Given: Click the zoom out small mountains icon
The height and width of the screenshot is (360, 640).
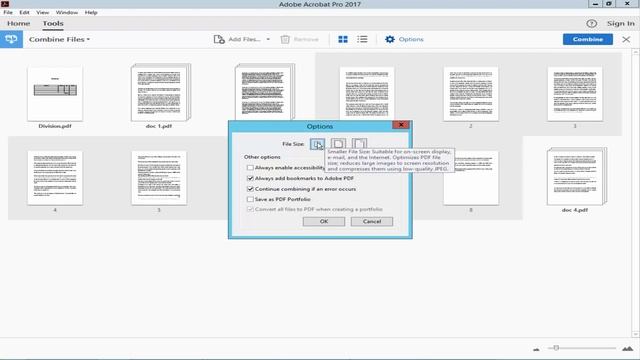Looking at the screenshot, I should [x=536, y=349].
